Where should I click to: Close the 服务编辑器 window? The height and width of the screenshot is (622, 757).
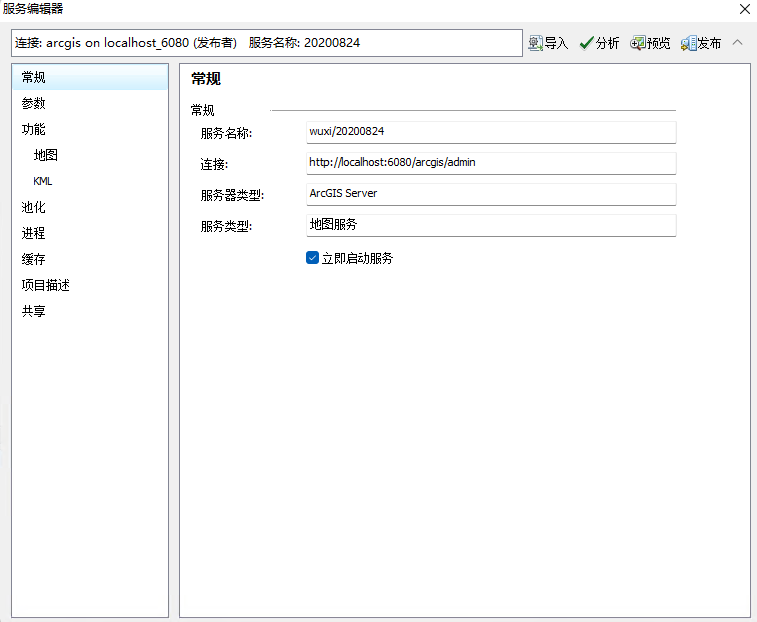pos(744,9)
